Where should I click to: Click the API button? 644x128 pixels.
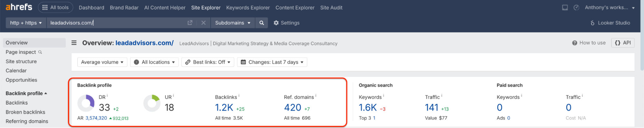tap(623, 43)
